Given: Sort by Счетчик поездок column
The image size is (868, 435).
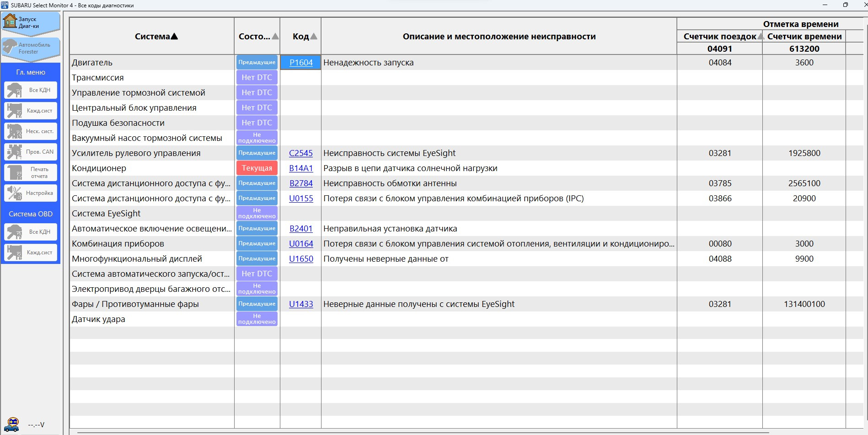Looking at the screenshot, I should pyautogui.click(x=720, y=37).
